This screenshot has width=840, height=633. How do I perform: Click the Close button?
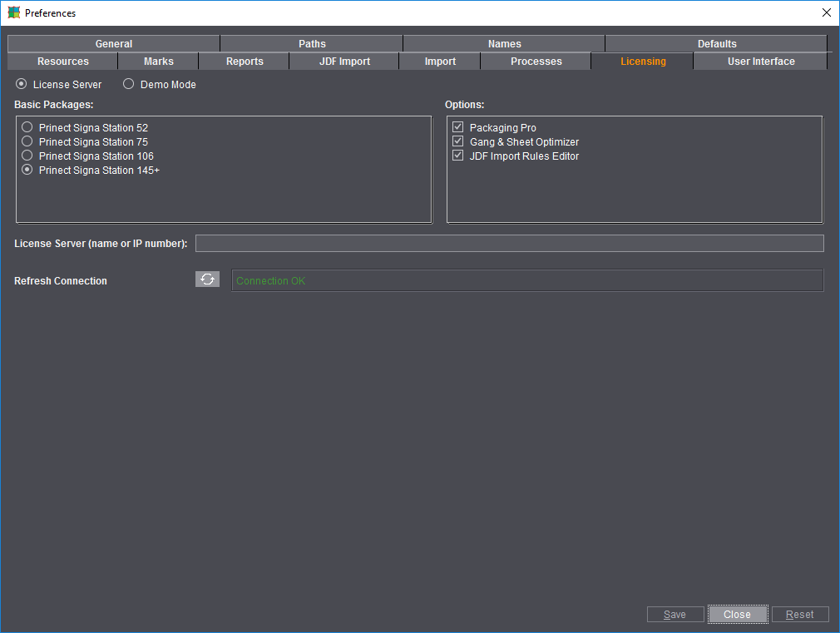click(x=738, y=614)
